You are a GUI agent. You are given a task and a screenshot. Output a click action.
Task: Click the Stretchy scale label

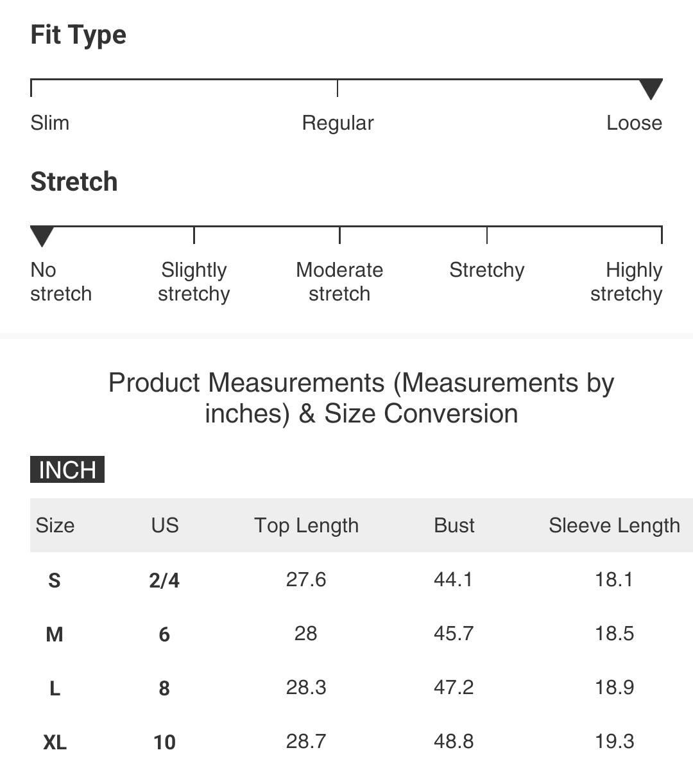487,270
